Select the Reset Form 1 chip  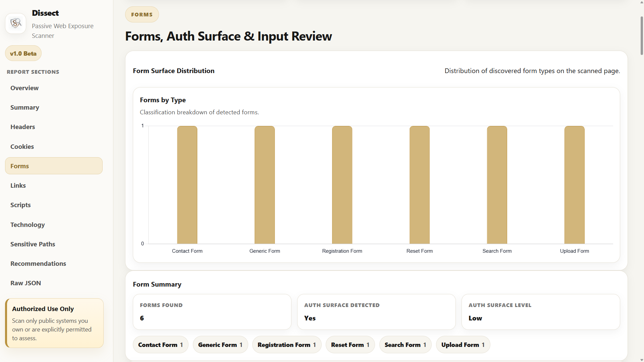(x=350, y=345)
